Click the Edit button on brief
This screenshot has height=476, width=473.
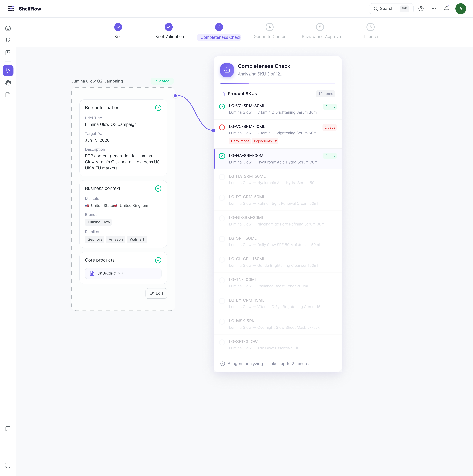coord(156,293)
